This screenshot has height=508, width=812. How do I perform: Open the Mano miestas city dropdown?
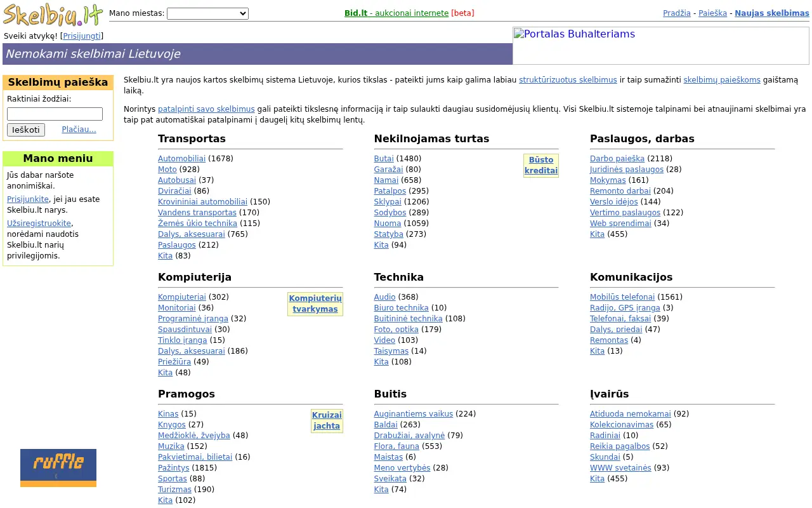(x=207, y=13)
